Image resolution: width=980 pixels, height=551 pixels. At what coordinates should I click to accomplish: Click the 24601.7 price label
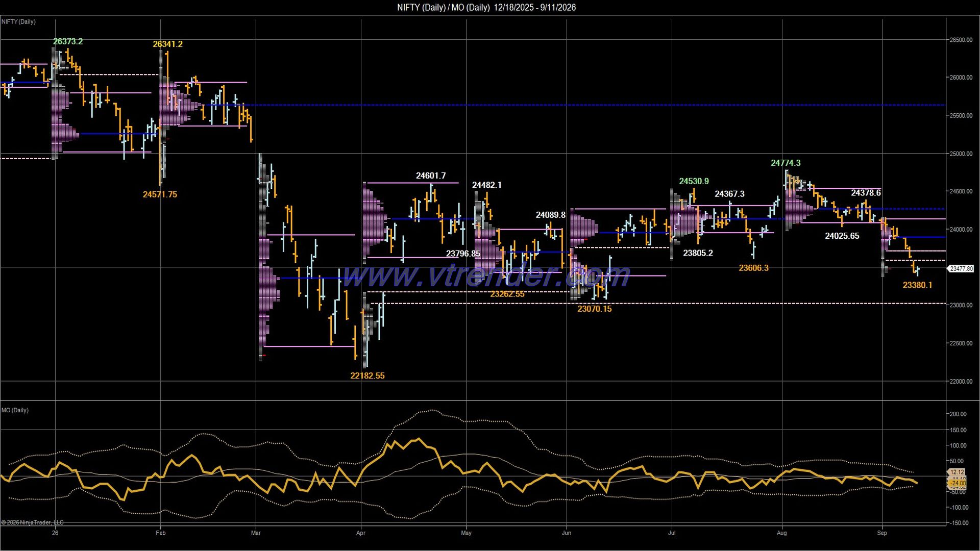[431, 176]
